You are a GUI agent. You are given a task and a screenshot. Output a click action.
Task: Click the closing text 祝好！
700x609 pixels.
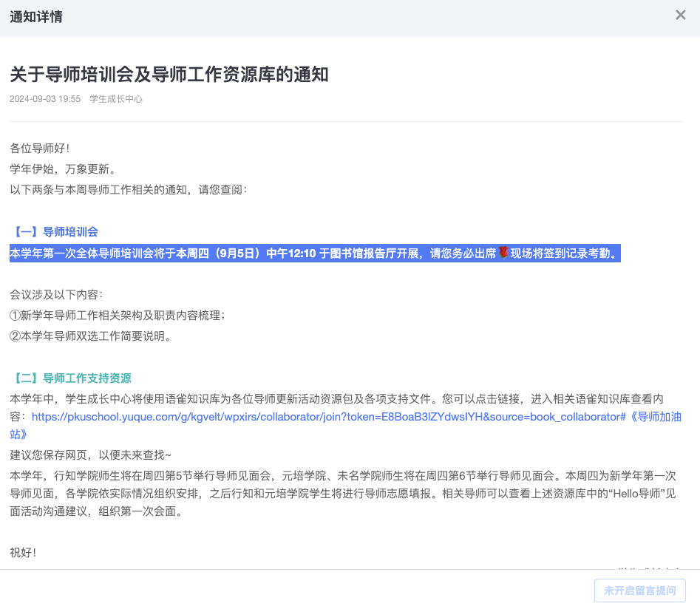tap(23, 552)
